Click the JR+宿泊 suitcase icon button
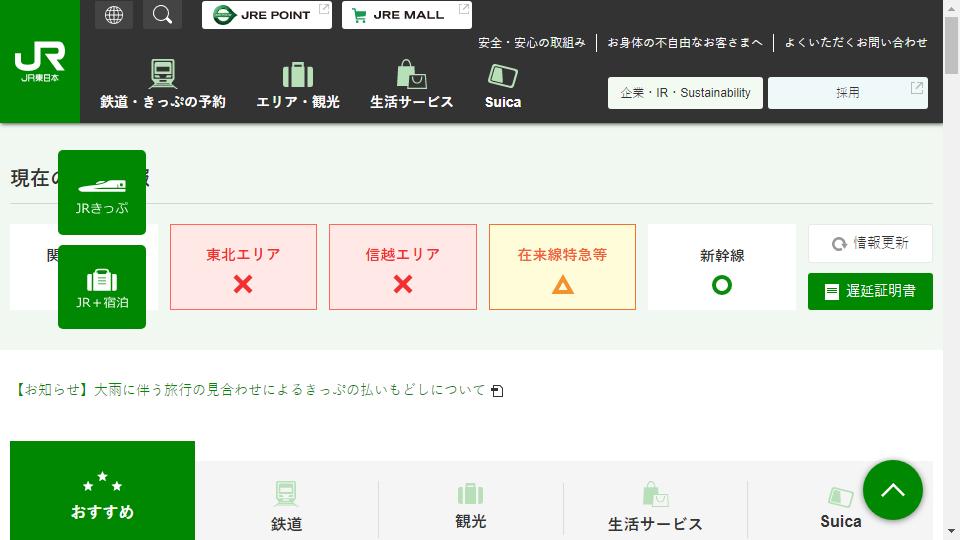 point(102,287)
